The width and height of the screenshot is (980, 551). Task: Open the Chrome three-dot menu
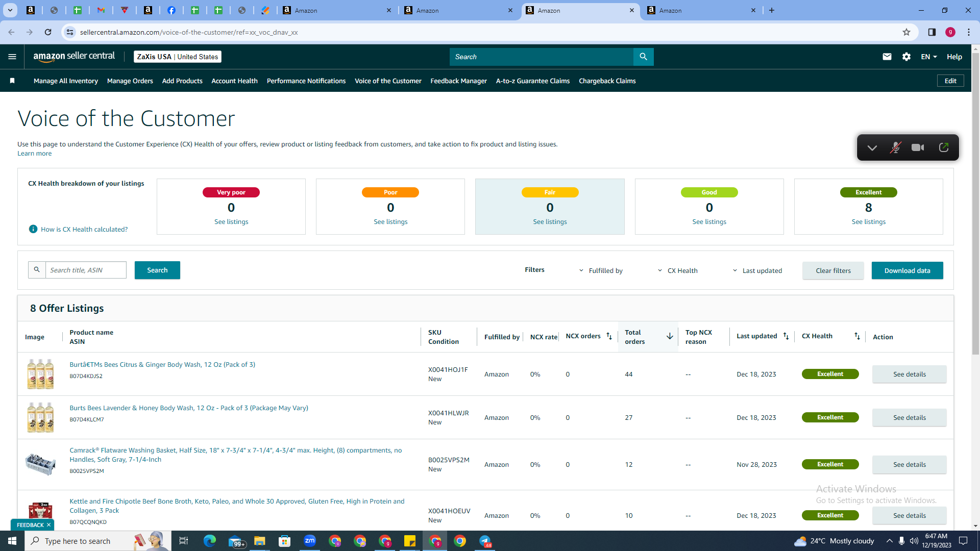click(x=969, y=32)
